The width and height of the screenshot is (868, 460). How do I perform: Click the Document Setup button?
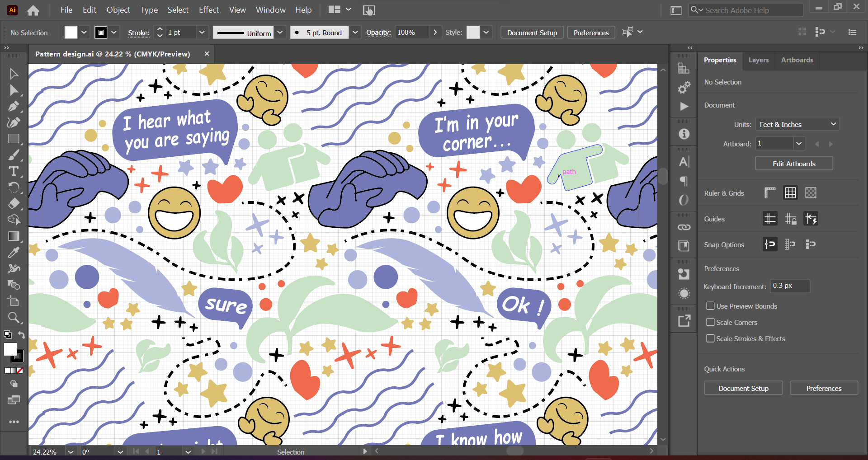coord(532,32)
